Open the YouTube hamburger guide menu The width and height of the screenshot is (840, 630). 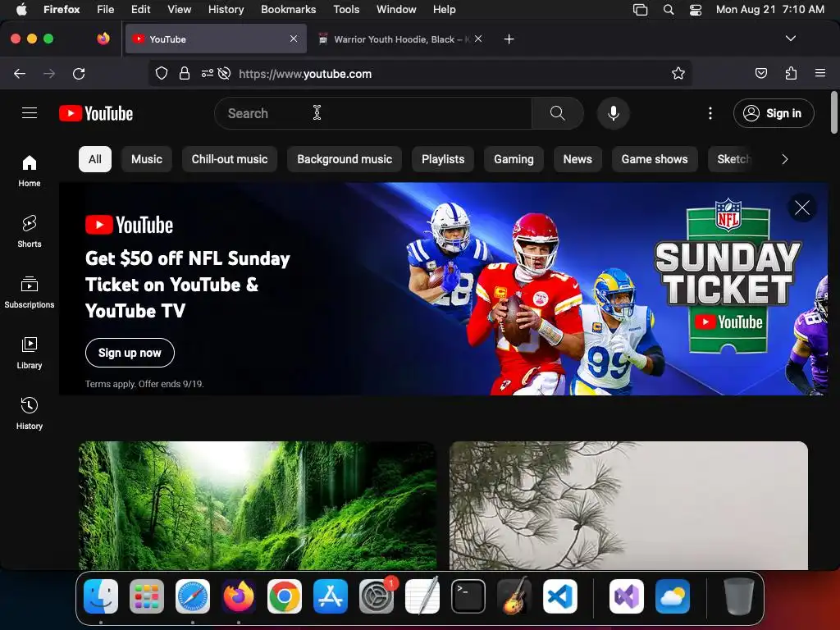coord(30,113)
